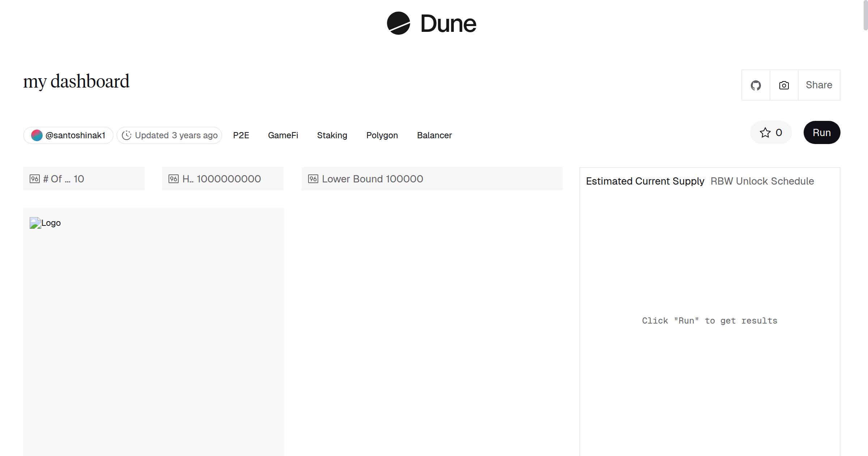
Task: Select the GameFi tag
Action: (283, 135)
